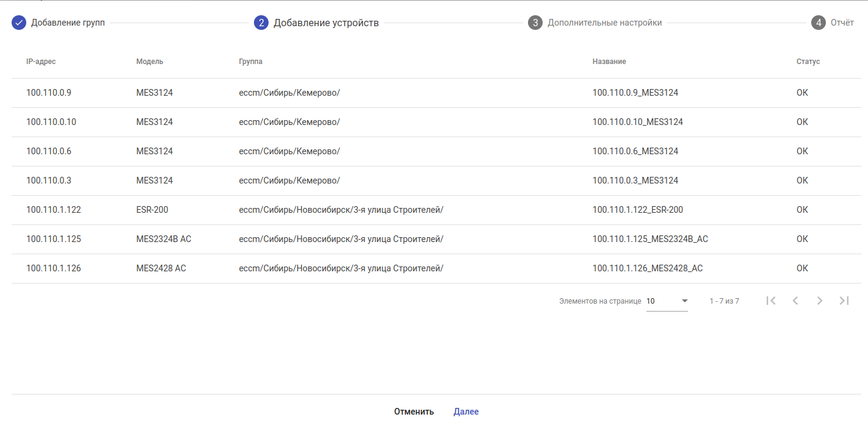Screen dimensions: 868x439
Task: Go to the previous page arrow
Action: 795,301
